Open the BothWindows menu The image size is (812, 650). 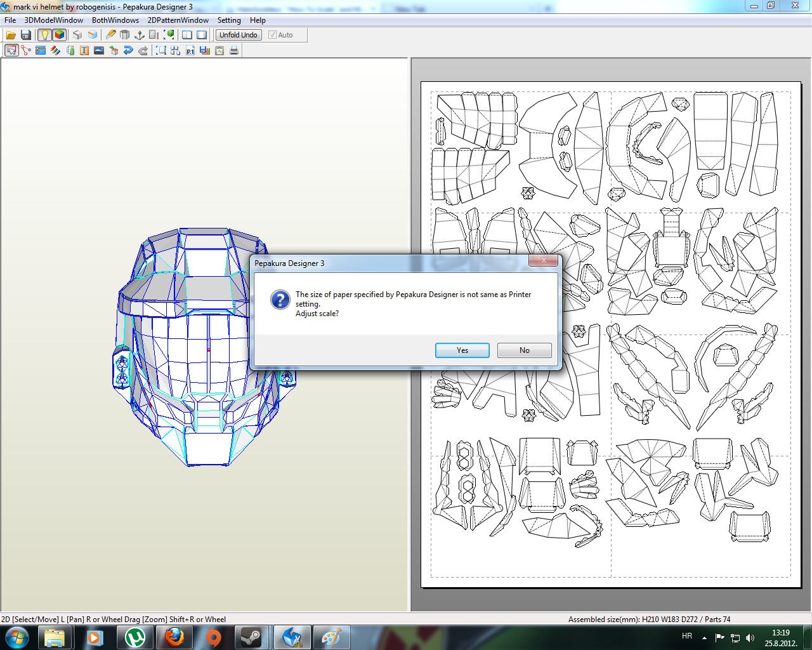coord(115,20)
